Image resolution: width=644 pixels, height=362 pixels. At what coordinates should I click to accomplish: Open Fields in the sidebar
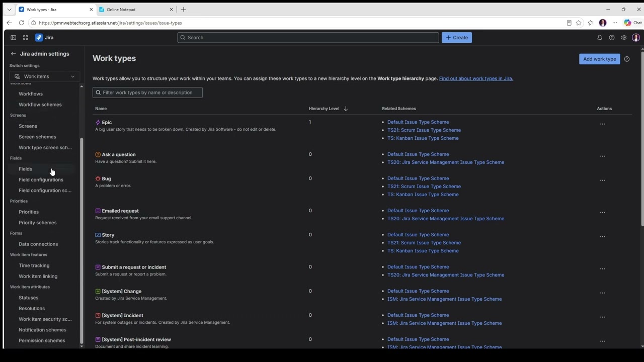[25, 169]
